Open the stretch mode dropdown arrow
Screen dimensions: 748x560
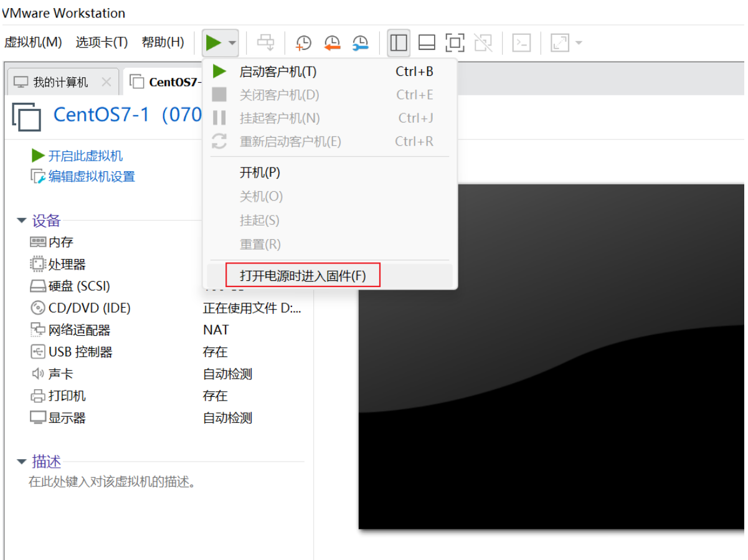pyautogui.click(x=579, y=42)
